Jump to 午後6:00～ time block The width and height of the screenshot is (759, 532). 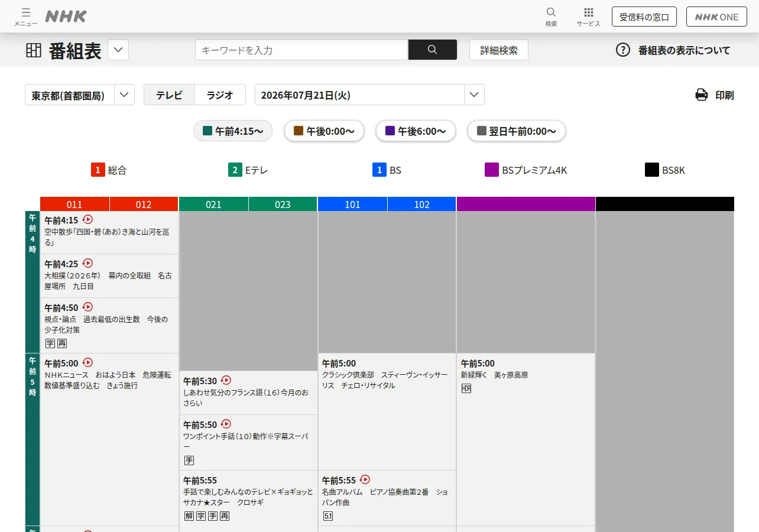(x=416, y=131)
